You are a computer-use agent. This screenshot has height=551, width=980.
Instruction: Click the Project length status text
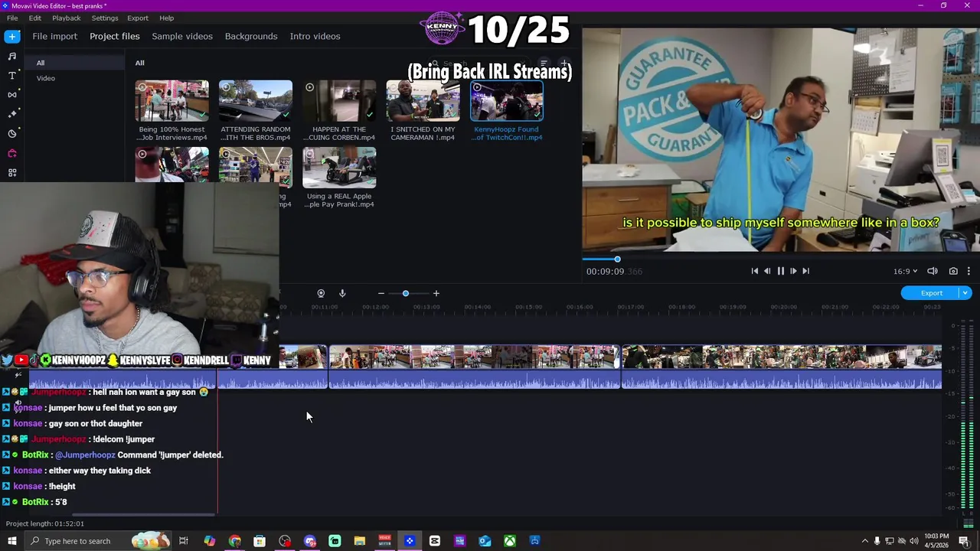[45, 523]
